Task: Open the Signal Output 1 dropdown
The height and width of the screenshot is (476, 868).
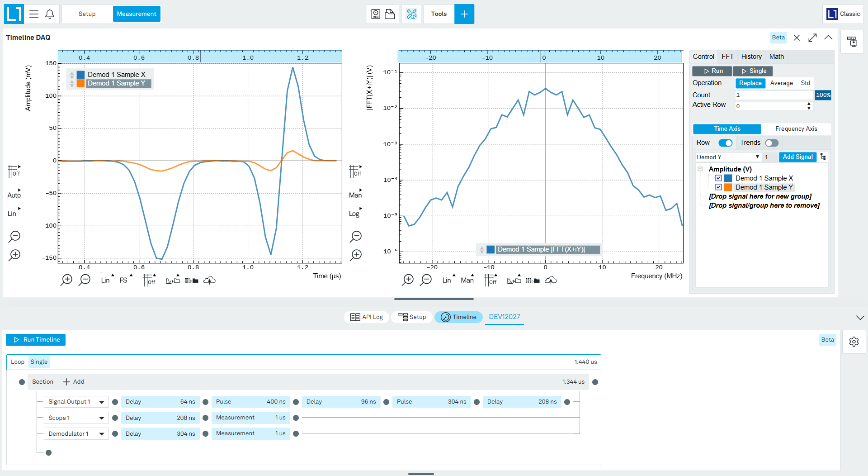Action: [76, 402]
